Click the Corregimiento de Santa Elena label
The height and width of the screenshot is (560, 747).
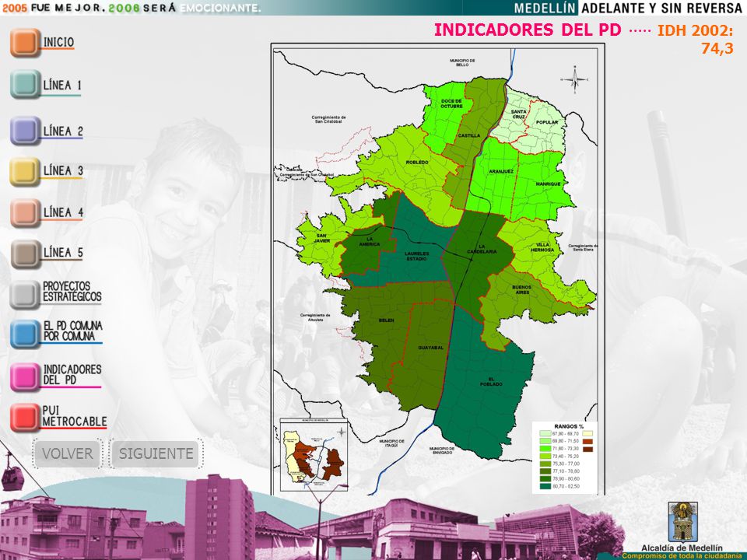(x=583, y=247)
